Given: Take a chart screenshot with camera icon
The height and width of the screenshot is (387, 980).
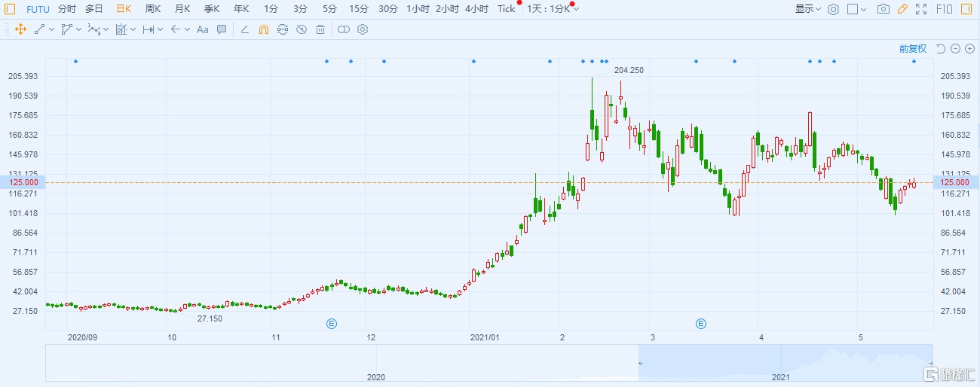Looking at the screenshot, I should 883,9.
